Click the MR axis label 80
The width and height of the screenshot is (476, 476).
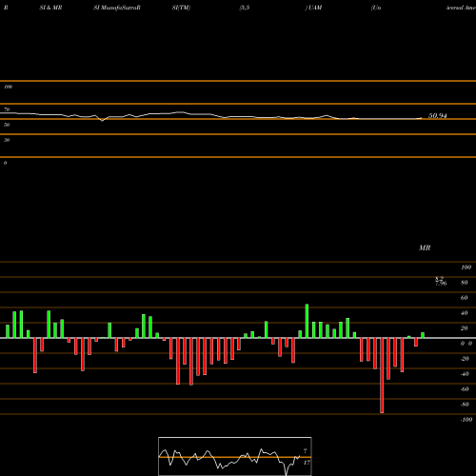pos(465,283)
